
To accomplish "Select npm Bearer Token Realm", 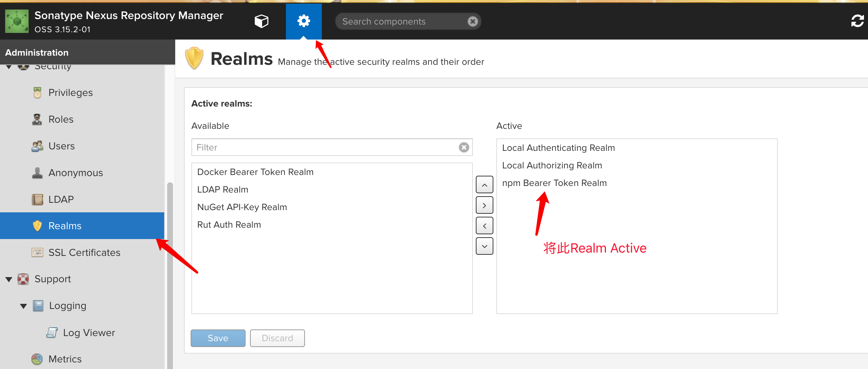I will [x=555, y=183].
